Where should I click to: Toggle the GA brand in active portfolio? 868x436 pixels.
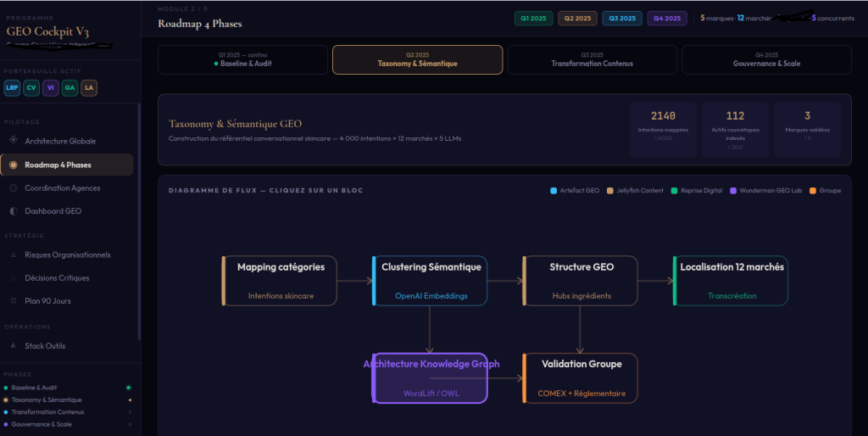[x=70, y=87]
